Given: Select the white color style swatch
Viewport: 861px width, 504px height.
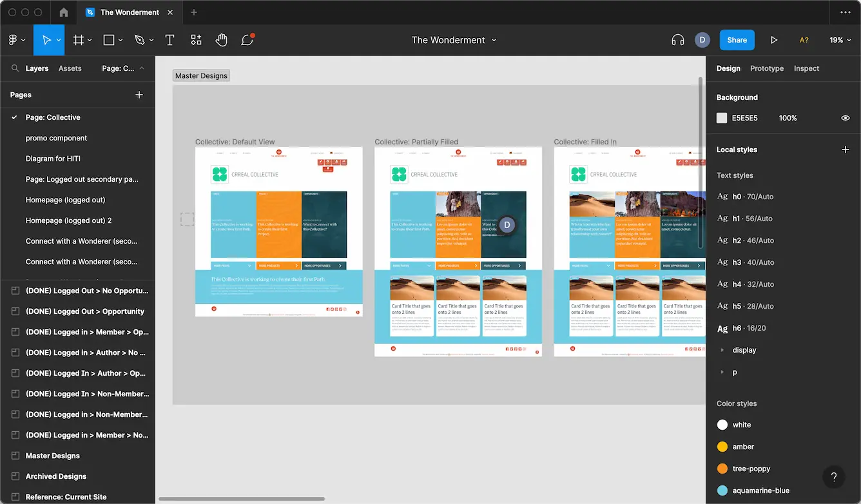Looking at the screenshot, I should 722,425.
